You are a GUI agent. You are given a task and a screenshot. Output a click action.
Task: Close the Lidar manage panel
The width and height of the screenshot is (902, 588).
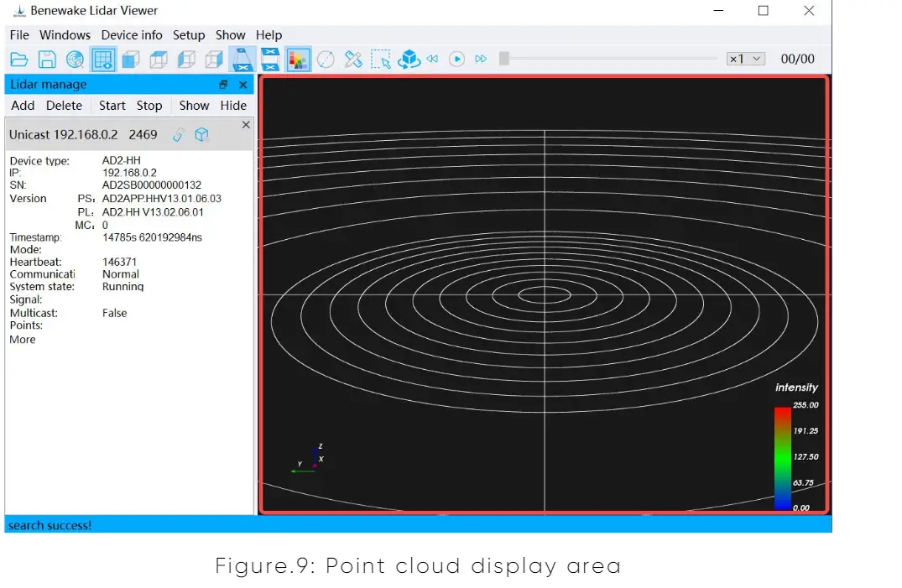(243, 85)
